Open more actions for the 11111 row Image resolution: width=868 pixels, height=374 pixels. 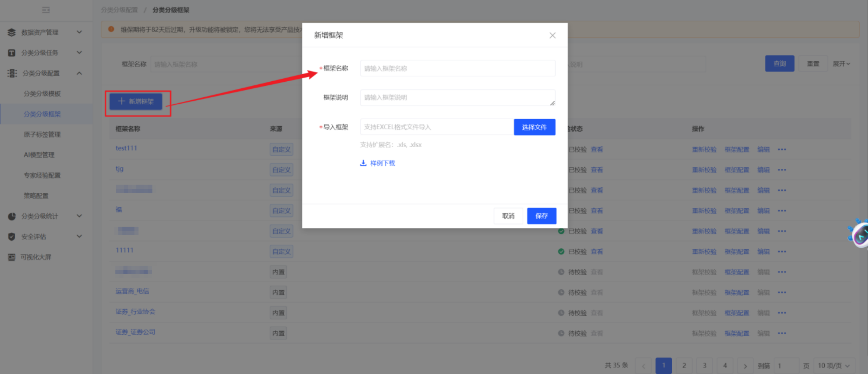(x=782, y=251)
